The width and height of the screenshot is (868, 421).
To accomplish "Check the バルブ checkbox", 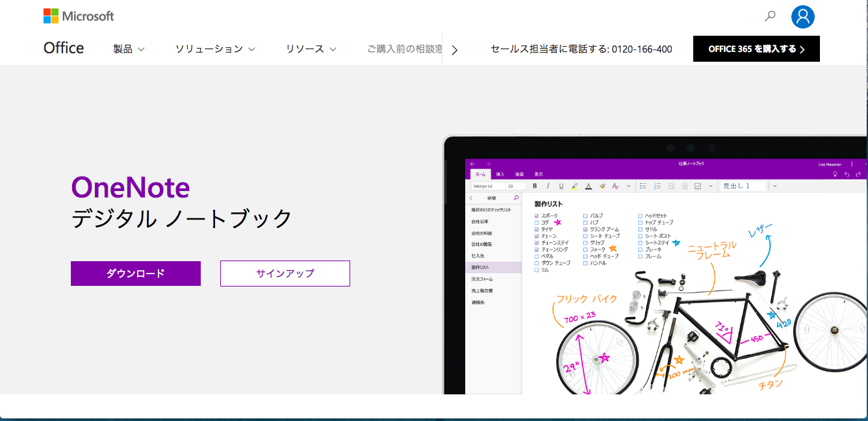I will (x=585, y=216).
